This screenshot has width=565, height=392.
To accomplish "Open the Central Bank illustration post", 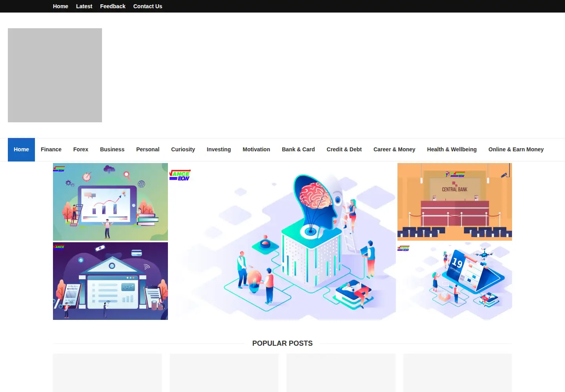I will (x=455, y=202).
